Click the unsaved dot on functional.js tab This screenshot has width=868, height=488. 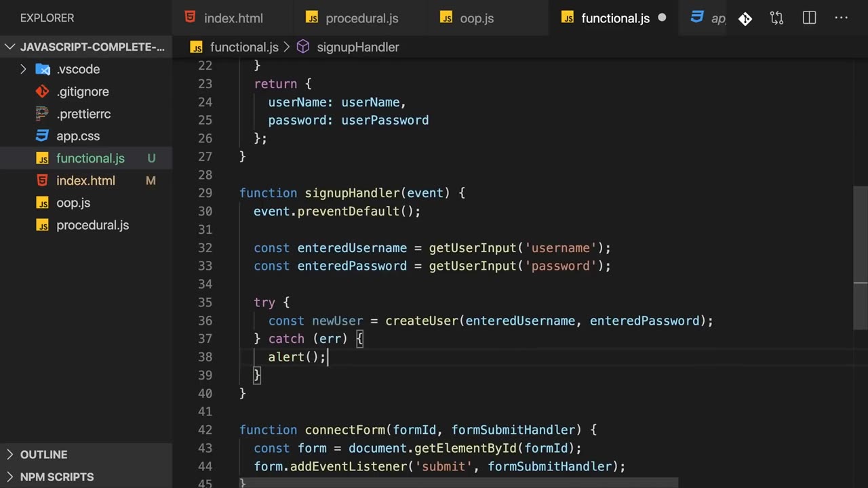click(x=662, y=18)
